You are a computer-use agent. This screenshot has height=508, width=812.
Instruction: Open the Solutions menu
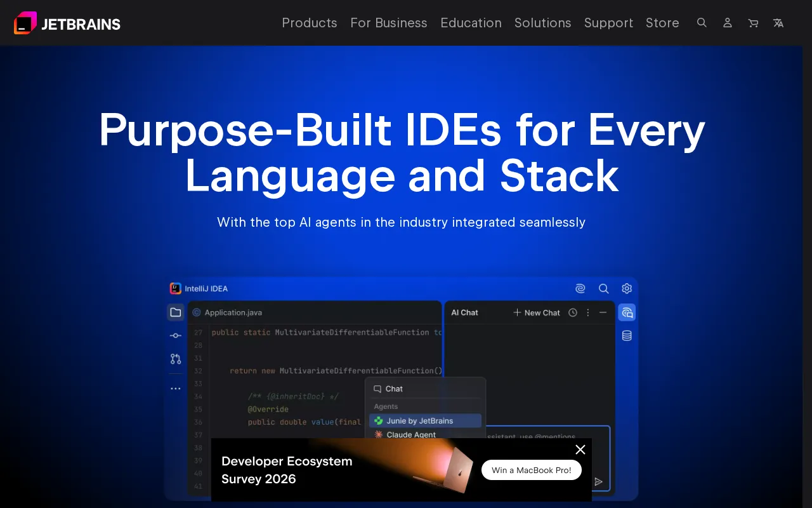click(x=542, y=23)
